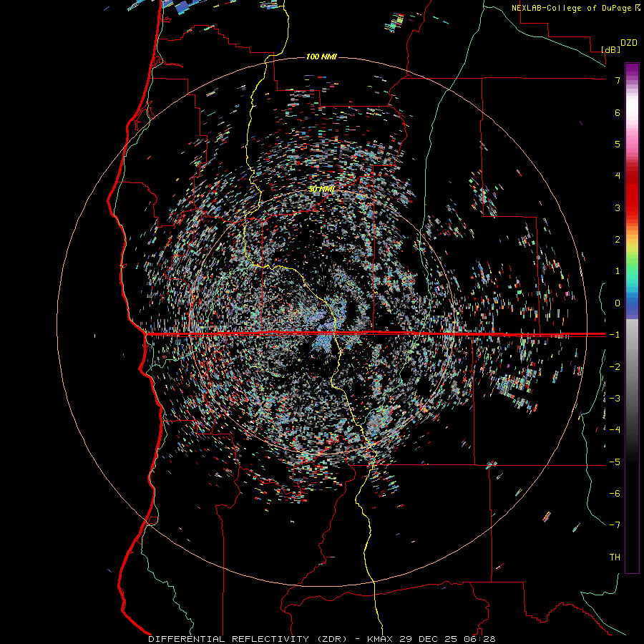This screenshot has height=644, width=644.
Task: Select the positive 1 dB scale label
Action: click(618, 271)
